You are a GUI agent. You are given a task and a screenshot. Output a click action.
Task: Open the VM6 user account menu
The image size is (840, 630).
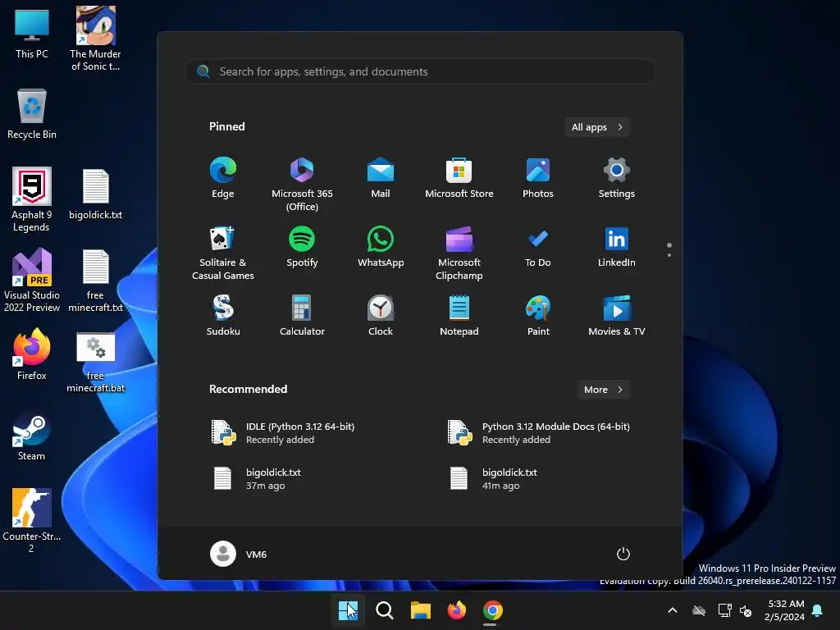click(x=239, y=554)
